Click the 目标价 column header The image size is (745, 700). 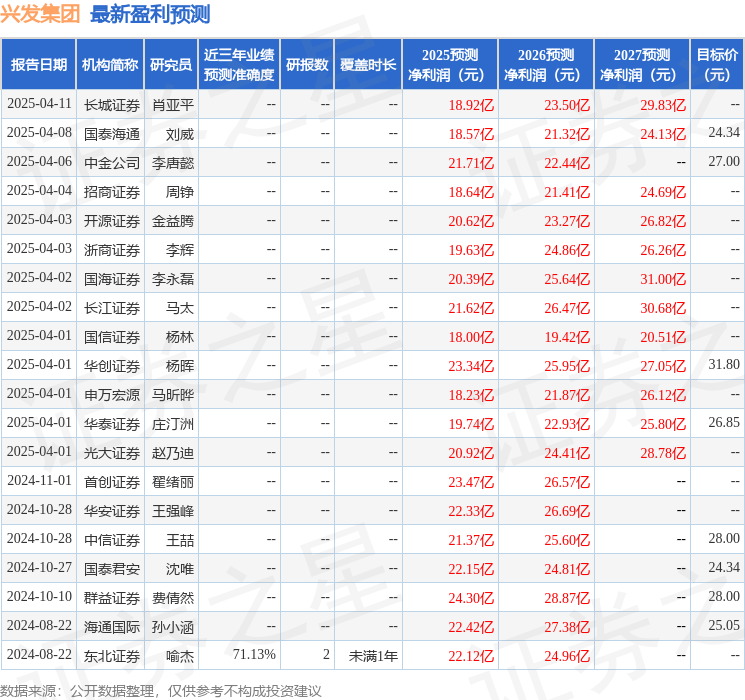(x=716, y=65)
